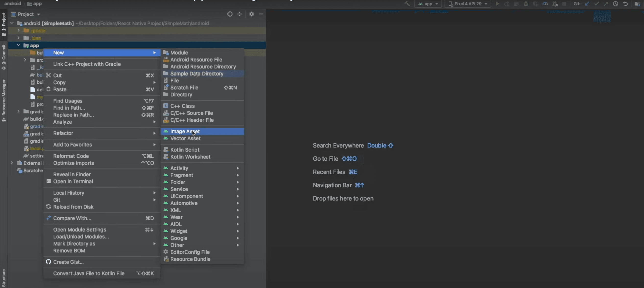
Task: Click the locate target crosshair icon
Action: pos(230,14)
